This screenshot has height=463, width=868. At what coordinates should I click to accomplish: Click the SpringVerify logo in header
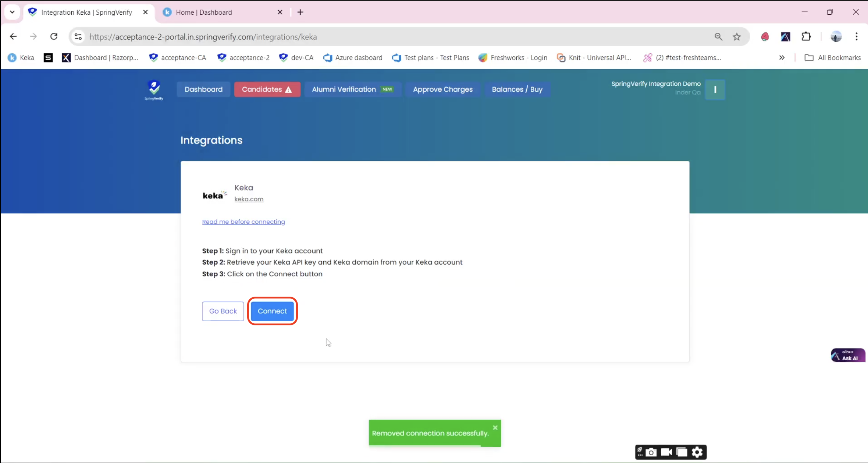click(154, 90)
